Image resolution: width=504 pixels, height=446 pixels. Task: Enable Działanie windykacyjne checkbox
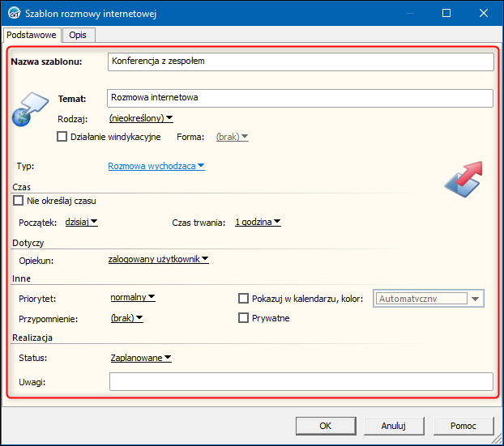[x=62, y=137]
